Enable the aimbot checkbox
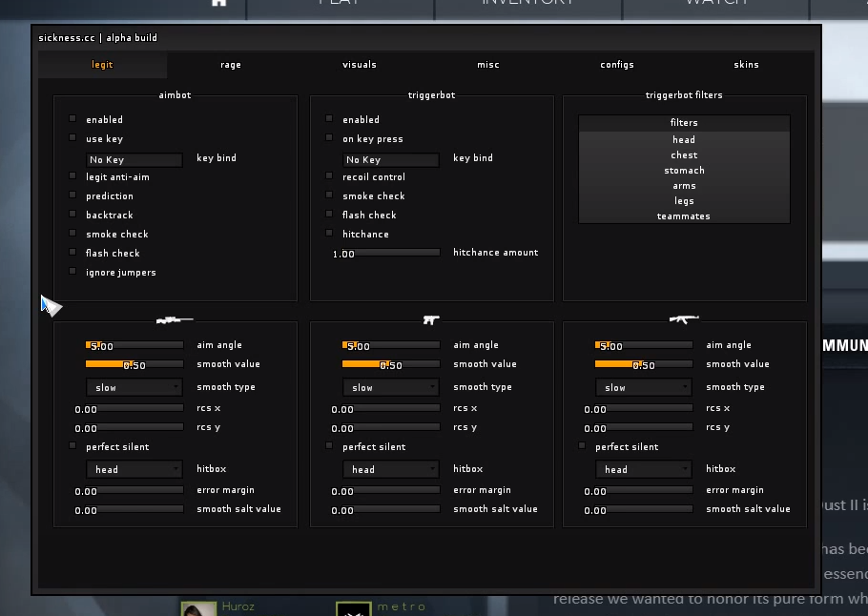The width and height of the screenshot is (868, 616). click(72, 119)
